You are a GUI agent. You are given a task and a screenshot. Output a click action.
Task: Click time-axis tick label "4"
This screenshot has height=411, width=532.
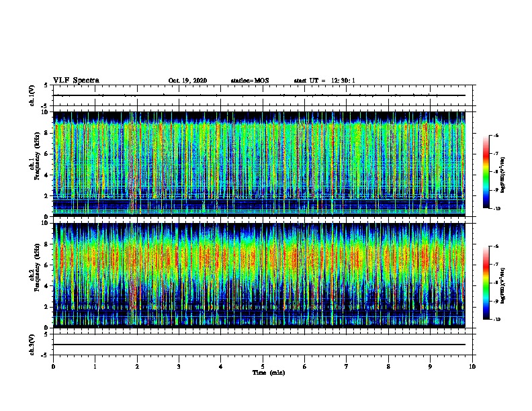(221, 367)
